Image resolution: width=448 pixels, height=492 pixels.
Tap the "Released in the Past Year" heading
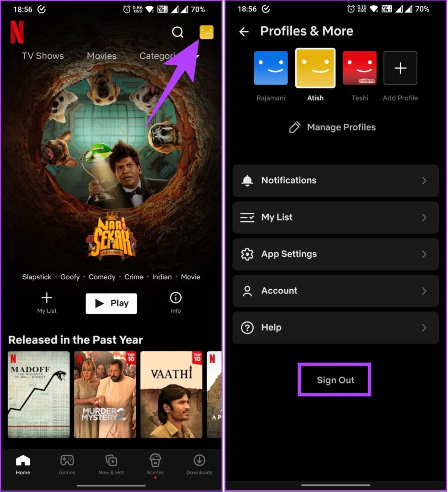coord(75,340)
